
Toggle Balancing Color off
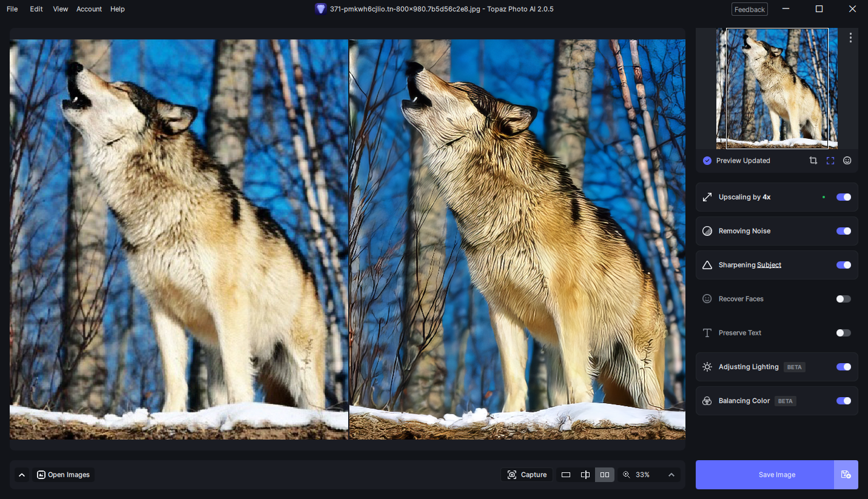(x=843, y=401)
